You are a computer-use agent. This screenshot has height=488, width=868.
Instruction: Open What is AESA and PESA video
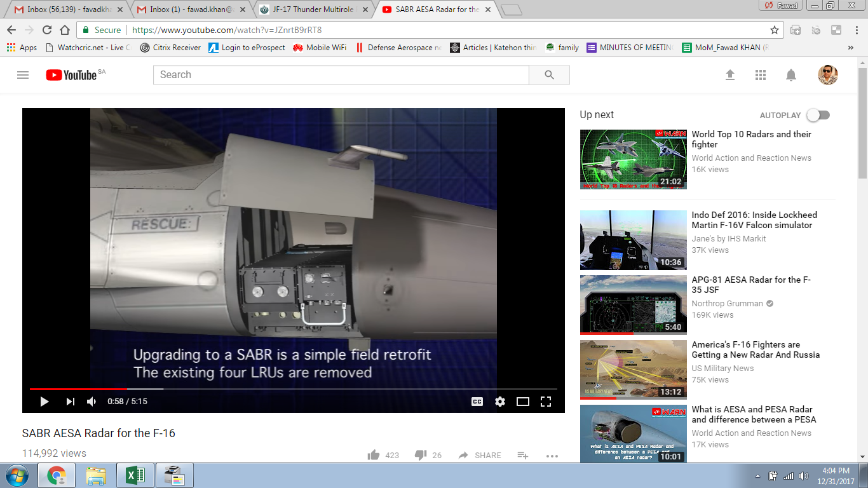tap(754, 414)
